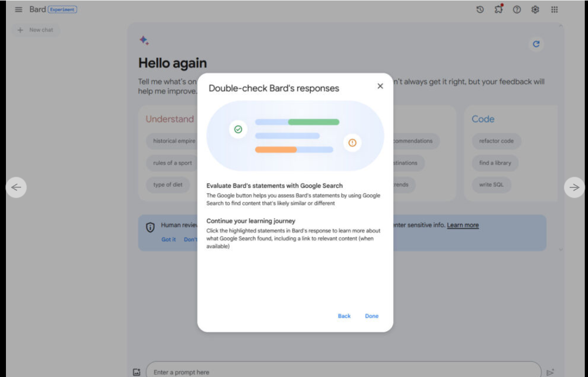
Task: Click the upload image icon
Action: 136,372
